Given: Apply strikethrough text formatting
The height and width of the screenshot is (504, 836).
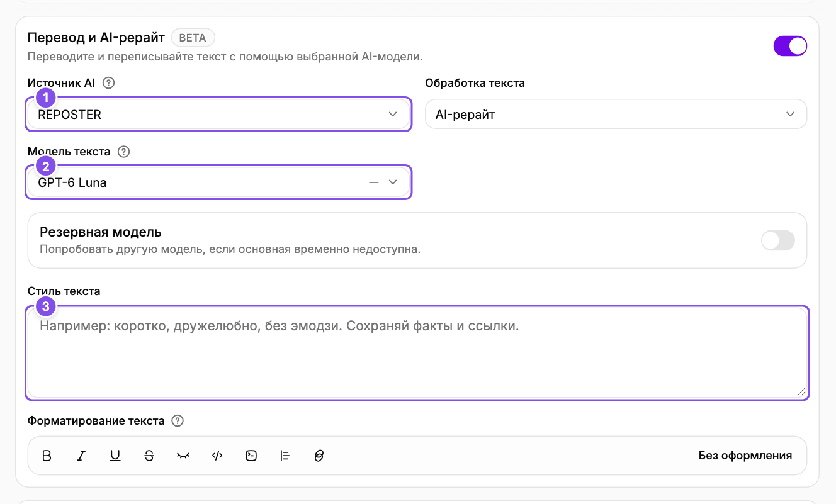Looking at the screenshot, I should 149,456.
